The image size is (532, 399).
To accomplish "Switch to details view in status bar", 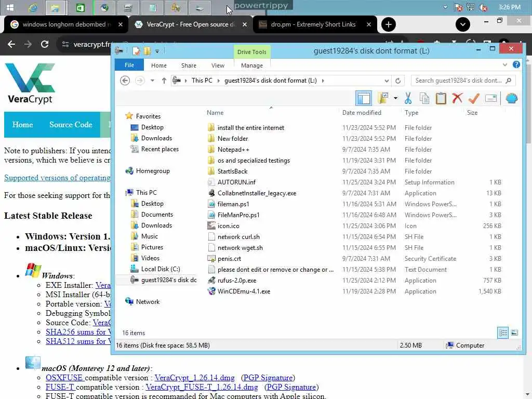I will (503, 332).
